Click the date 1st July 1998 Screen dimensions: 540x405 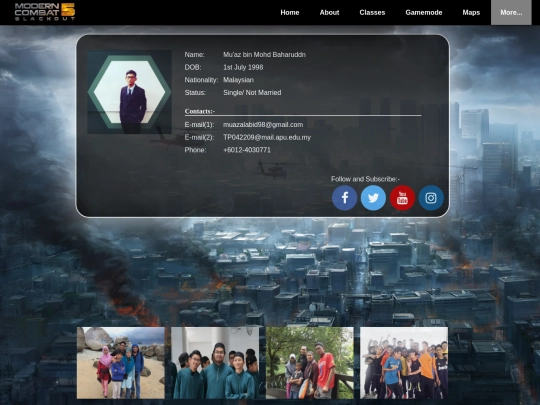point(243,68)
